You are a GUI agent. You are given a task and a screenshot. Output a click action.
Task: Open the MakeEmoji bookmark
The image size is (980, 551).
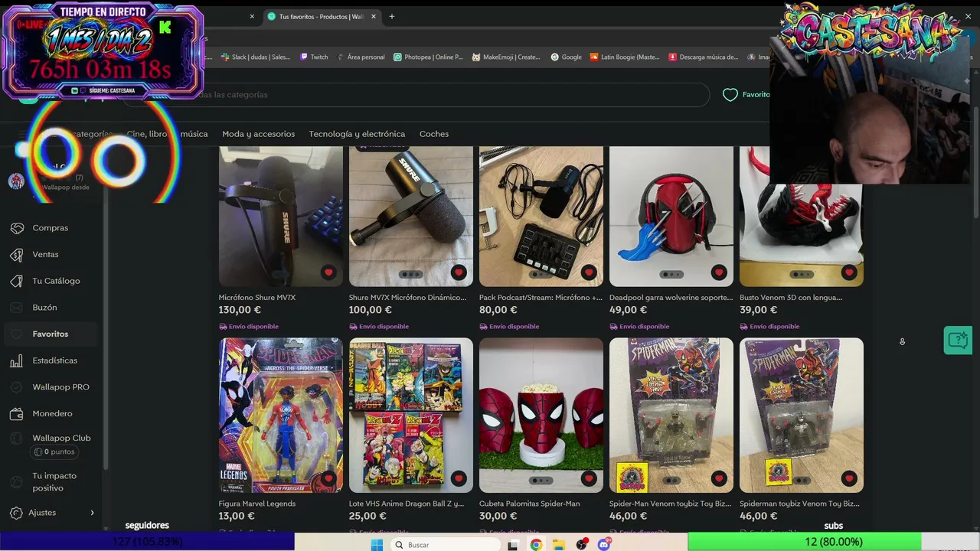point(506,57)
